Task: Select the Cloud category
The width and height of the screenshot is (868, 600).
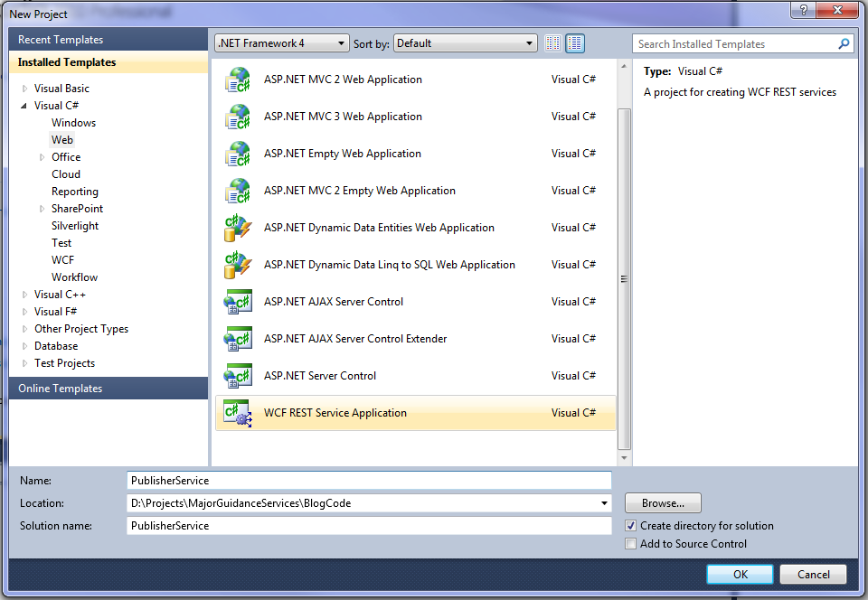Action: point(66,174)
